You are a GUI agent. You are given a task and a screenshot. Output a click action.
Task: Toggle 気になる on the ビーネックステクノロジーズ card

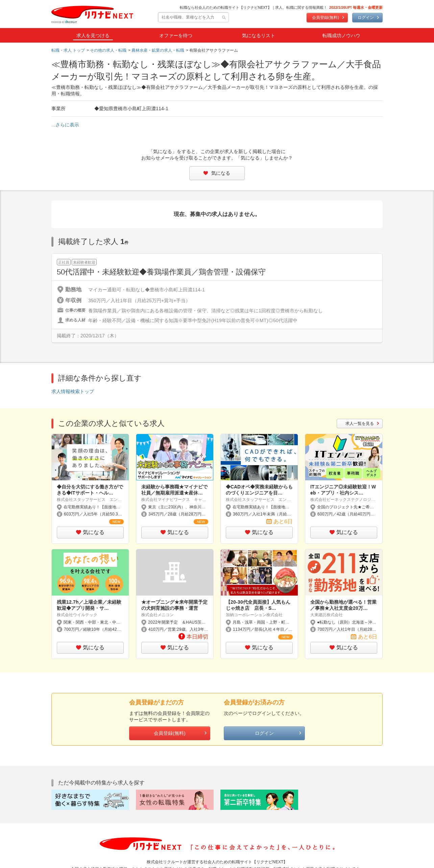[344, 532]
